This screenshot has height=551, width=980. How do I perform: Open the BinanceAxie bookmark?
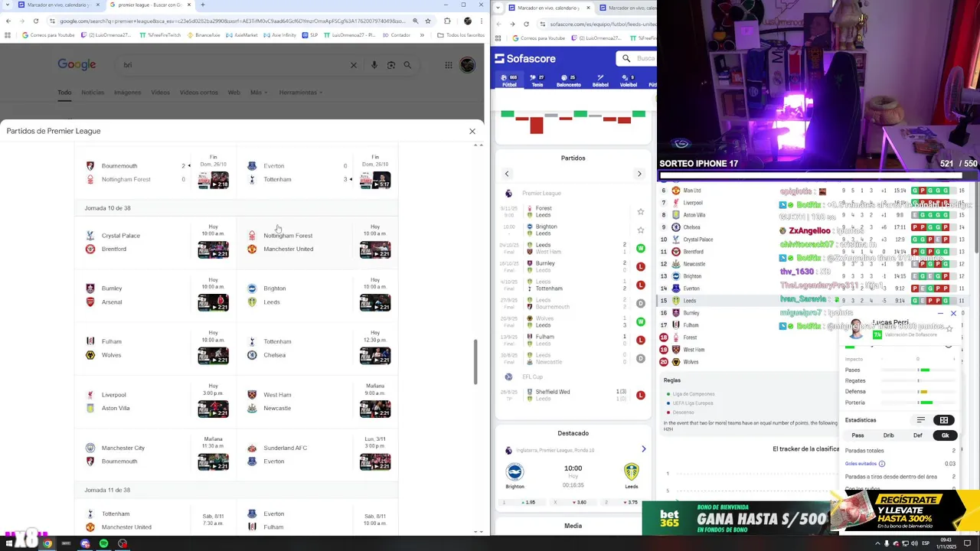(x=203, y=35)
